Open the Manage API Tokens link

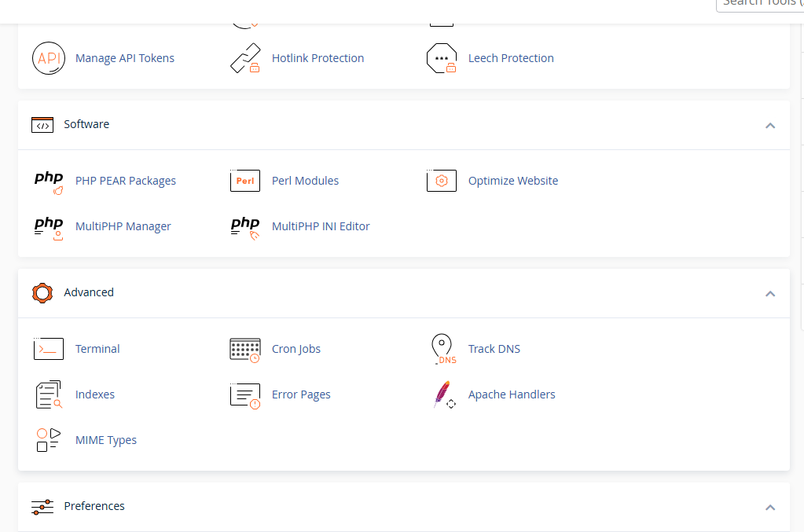pos(125,58)
